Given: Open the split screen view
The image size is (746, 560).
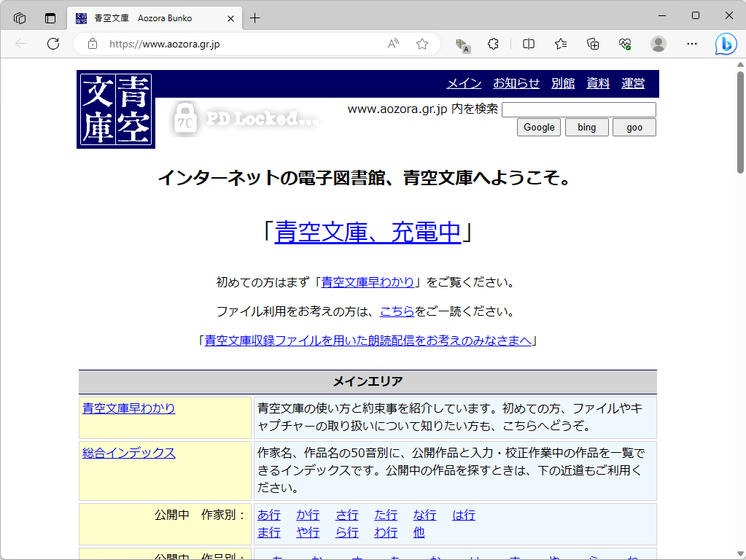Looking at the screenshot, I should tap(527, 44).
